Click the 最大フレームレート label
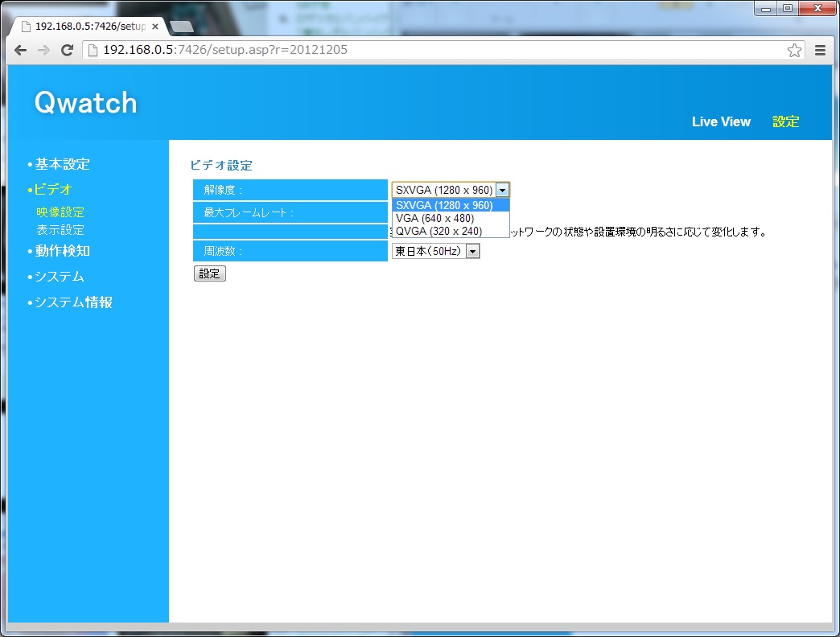 pyautogui.click(x=249, y=212)
